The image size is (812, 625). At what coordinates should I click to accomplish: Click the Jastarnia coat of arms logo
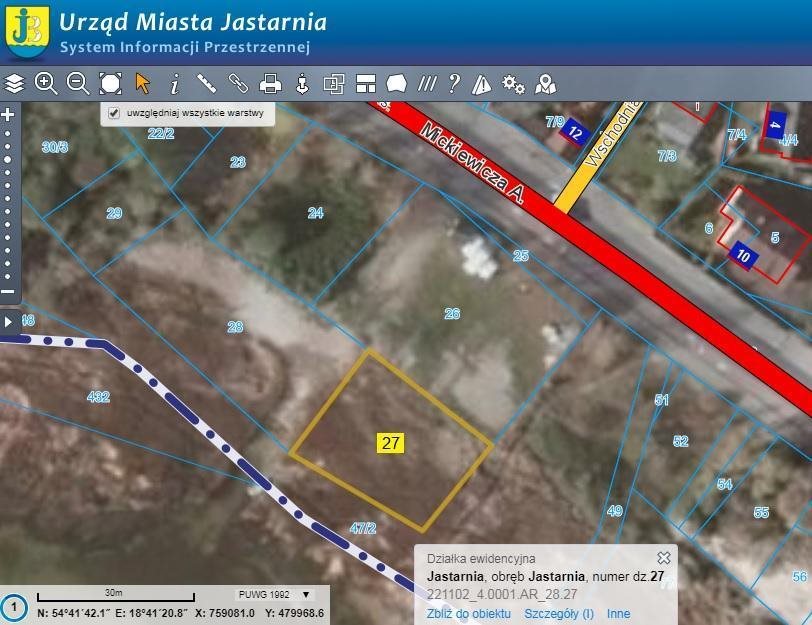click(x=27, y=31)
